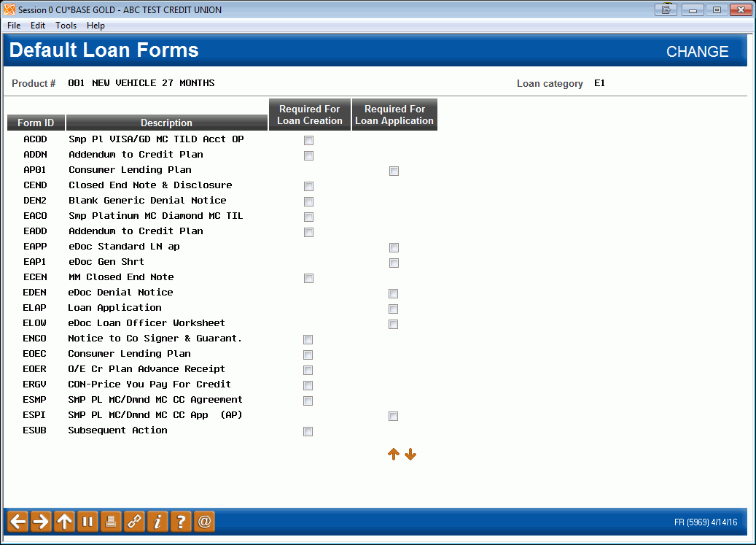Click 'eDoc Loan Officer Worksheet' description

tap(147, 323)
